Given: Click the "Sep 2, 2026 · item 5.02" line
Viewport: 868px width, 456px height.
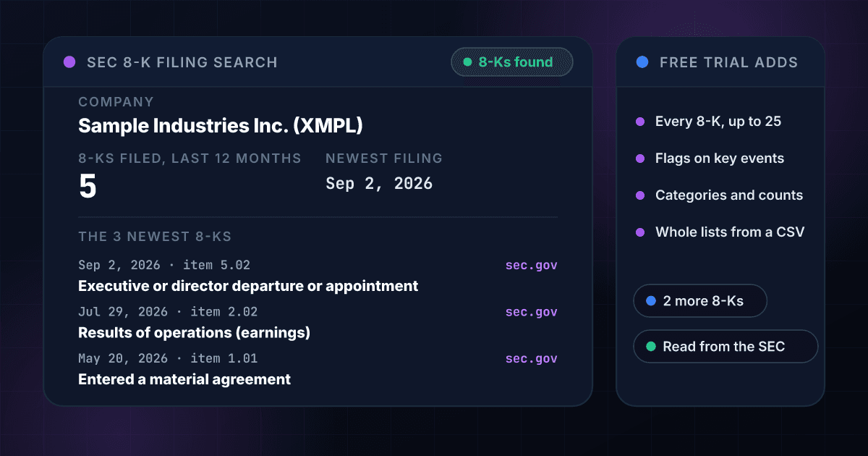Looking at the screenshot, I should 164,266.
